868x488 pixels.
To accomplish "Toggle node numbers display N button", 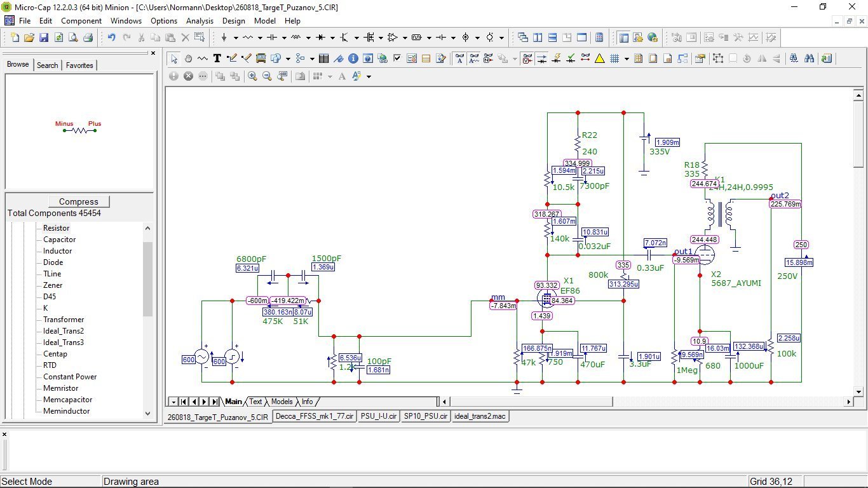I will pyautogui.click(x=489, y=58).
